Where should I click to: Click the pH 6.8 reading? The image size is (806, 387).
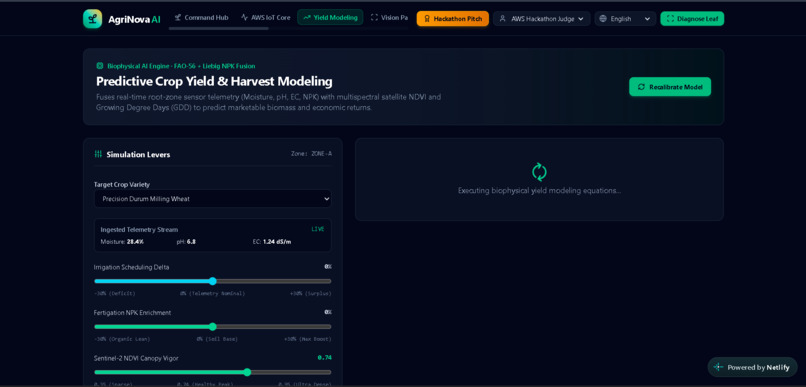point(186,242)
